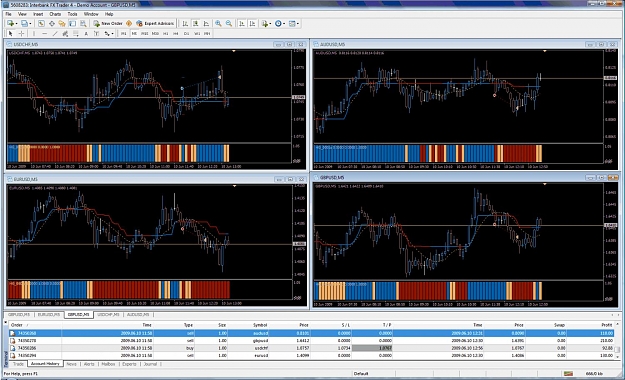625x380 pixels.
Task: Select the Text tool (A)
Action: tap(86, 33)
